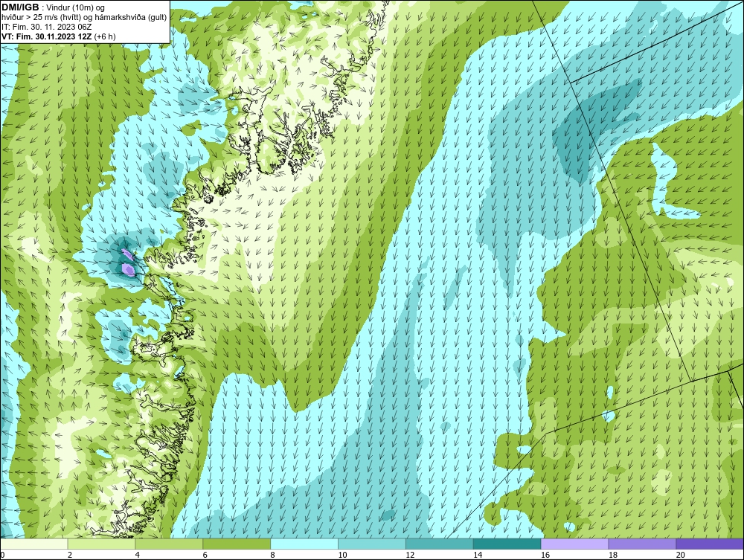Select the "Vindur (10m) og" header text

[77, 7]
